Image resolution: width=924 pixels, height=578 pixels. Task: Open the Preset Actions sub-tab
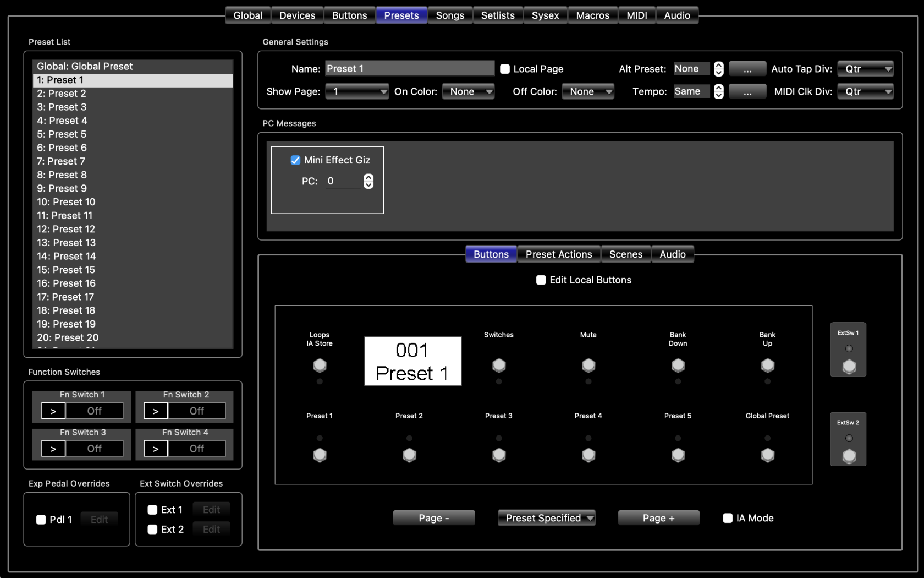(559, 254)
